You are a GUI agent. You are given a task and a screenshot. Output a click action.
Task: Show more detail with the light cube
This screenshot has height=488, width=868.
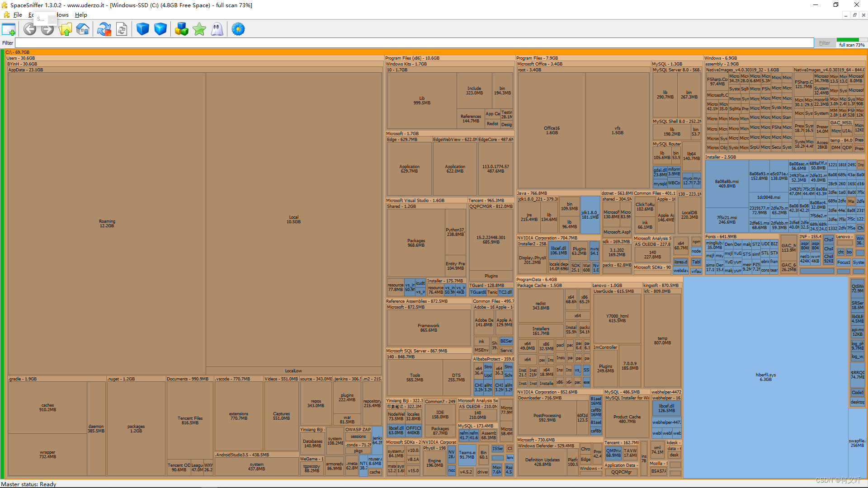point(160,29)
